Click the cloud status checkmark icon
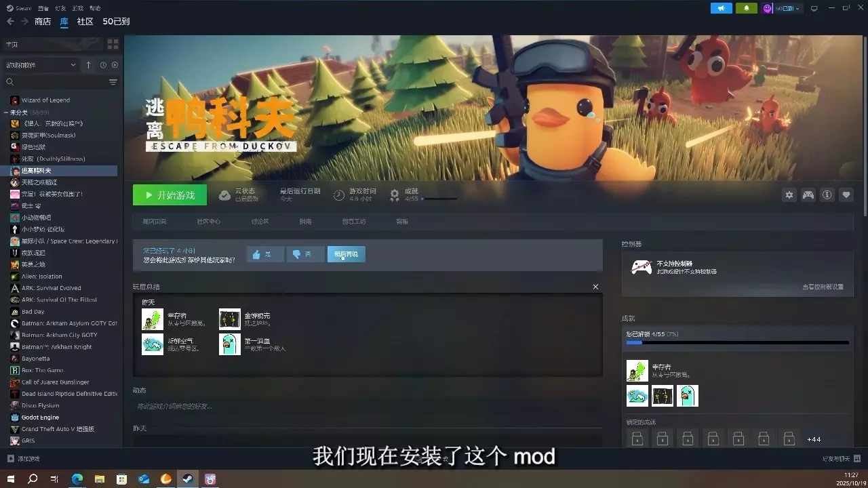868x488 pixels. (224, 195)
